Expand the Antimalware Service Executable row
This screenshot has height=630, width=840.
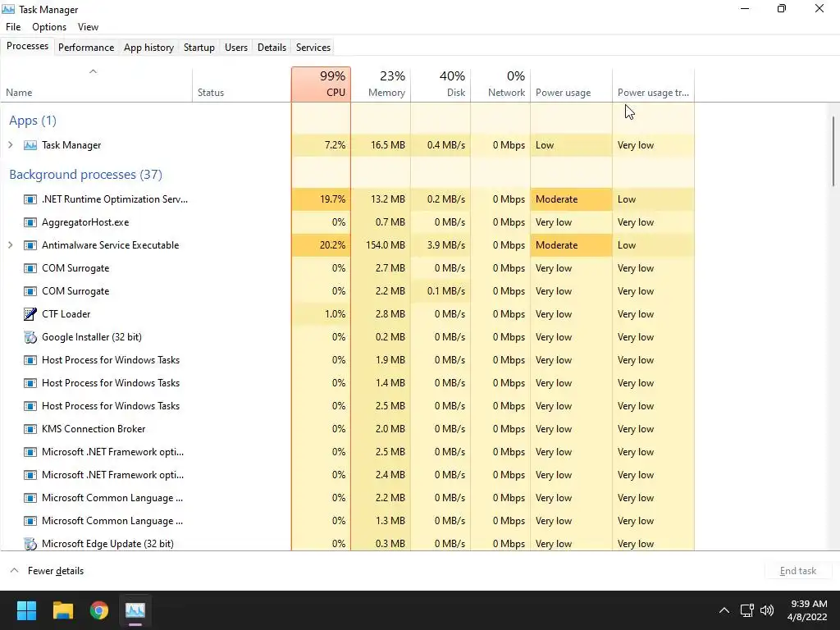[10, 245]
